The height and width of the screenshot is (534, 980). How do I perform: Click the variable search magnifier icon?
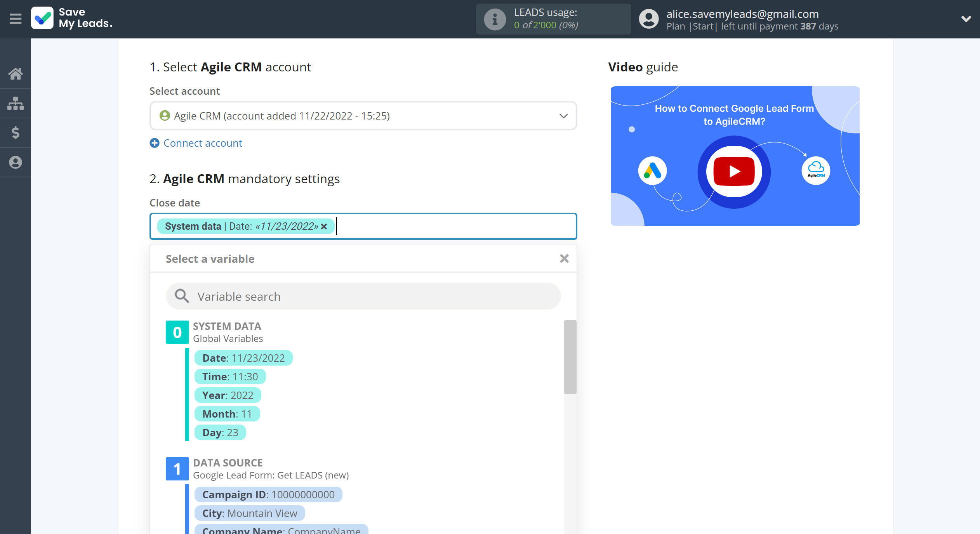(182, 296)
